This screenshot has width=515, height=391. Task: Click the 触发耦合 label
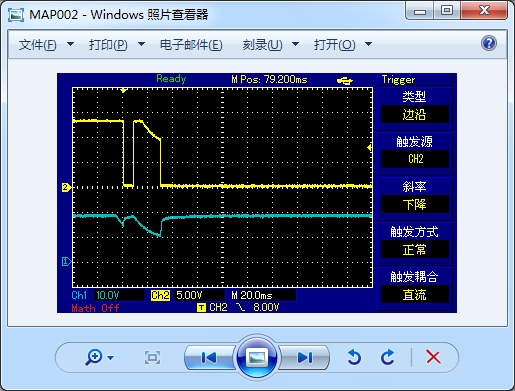point(414,277)
